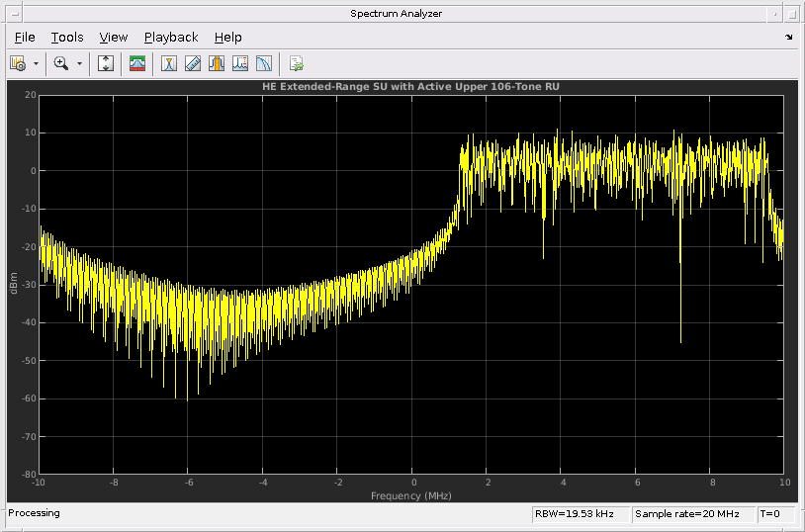Open the Playback menu
805x532 pixels.
coord(171,38)
